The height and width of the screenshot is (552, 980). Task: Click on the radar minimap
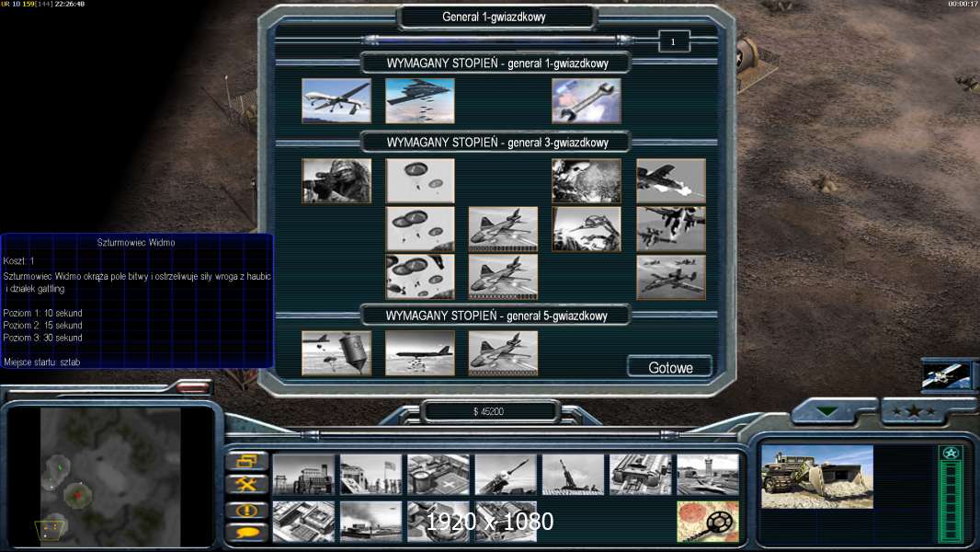coord(111,477)
